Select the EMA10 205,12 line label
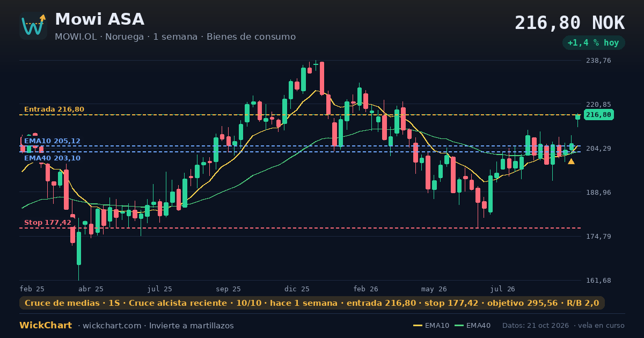 click(x=52, y=141)
